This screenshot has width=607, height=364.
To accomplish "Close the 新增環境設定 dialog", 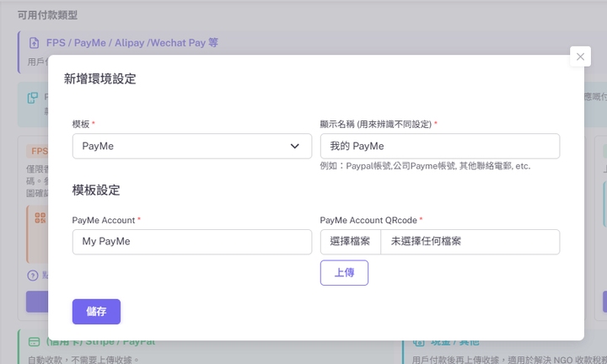I will click(x=580, y=56).
